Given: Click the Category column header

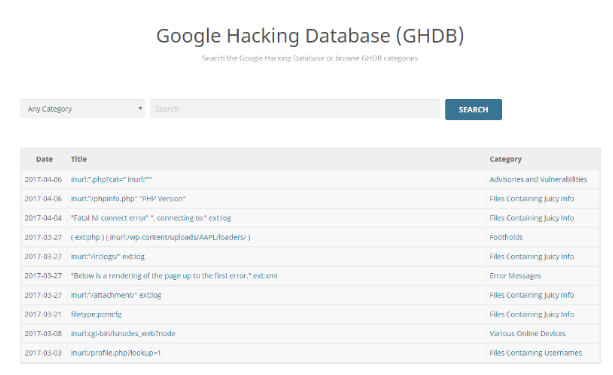Looking at the screenshot, I should click(505, 159).
